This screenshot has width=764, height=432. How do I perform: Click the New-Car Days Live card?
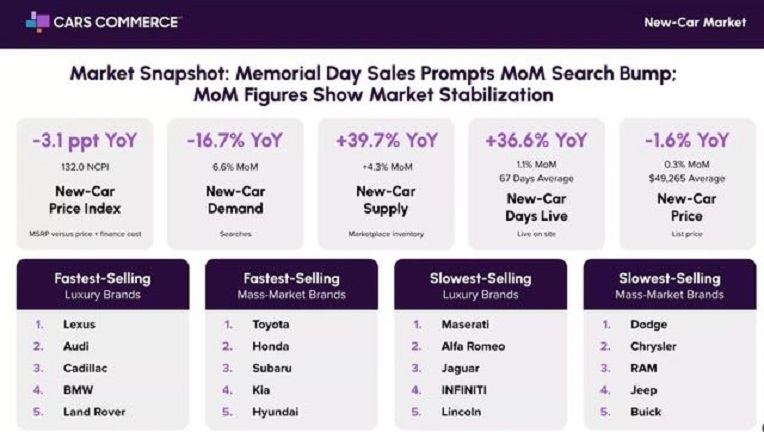click(536, 184)
